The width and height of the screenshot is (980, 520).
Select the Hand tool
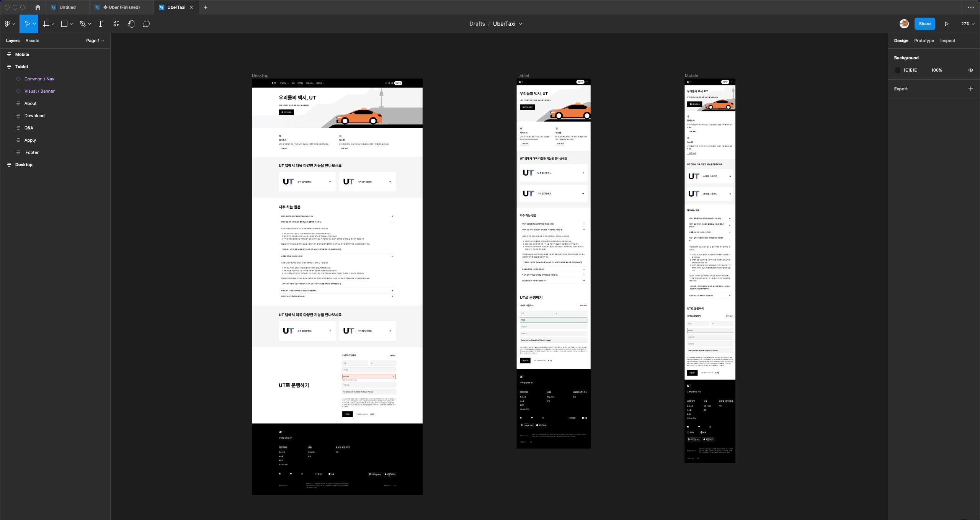pos(131,24)
